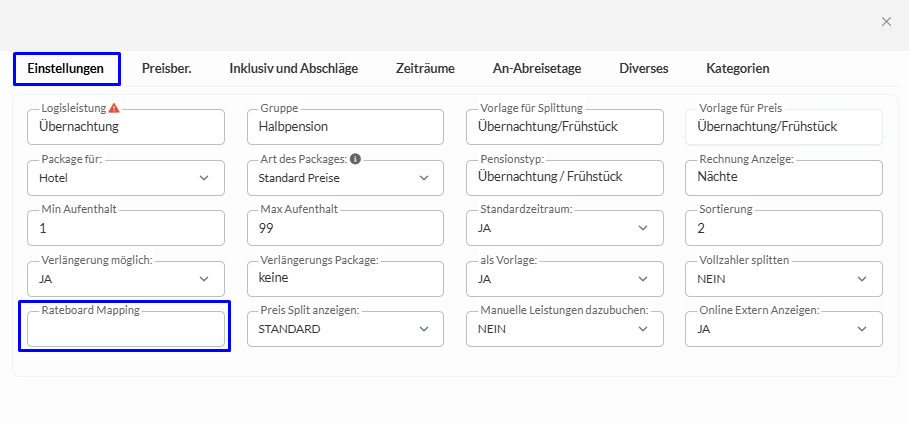
Task: Click the warning icon next to Logisleistung
Action: click(114, 108)
